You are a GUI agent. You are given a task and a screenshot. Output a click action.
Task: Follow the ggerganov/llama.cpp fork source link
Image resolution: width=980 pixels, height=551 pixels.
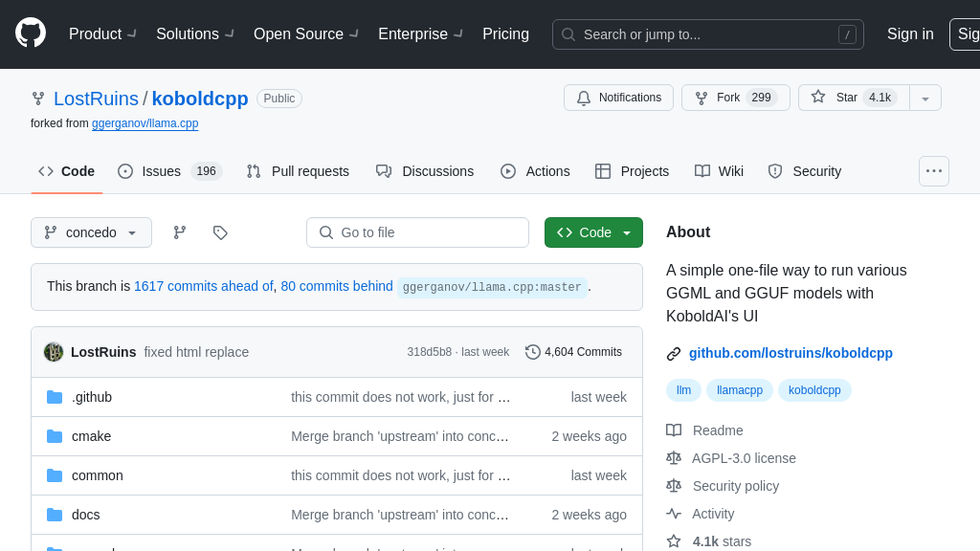click(x=145, y=123)
